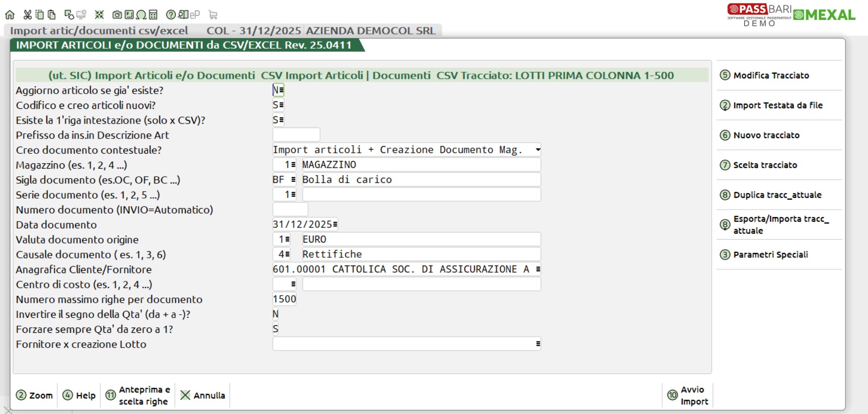Click the 'Numero massimo righe per documento' field

[284, 299]
